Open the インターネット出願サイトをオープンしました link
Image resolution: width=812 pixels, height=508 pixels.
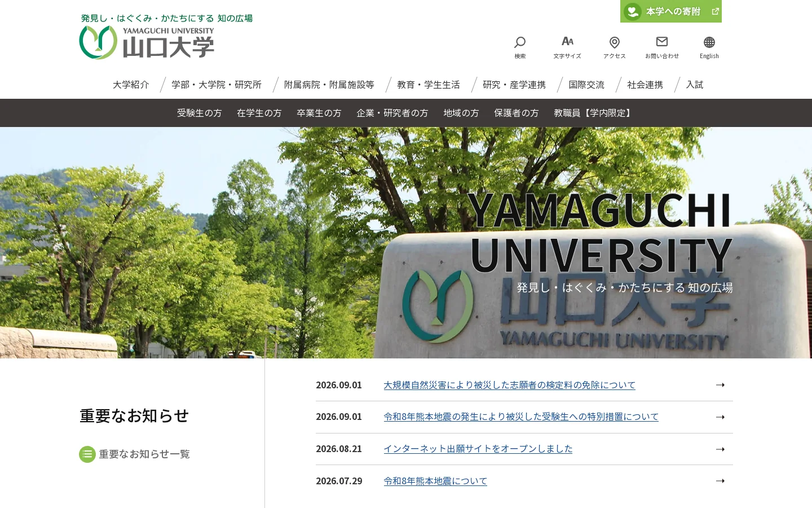click(x=478, y=449)
